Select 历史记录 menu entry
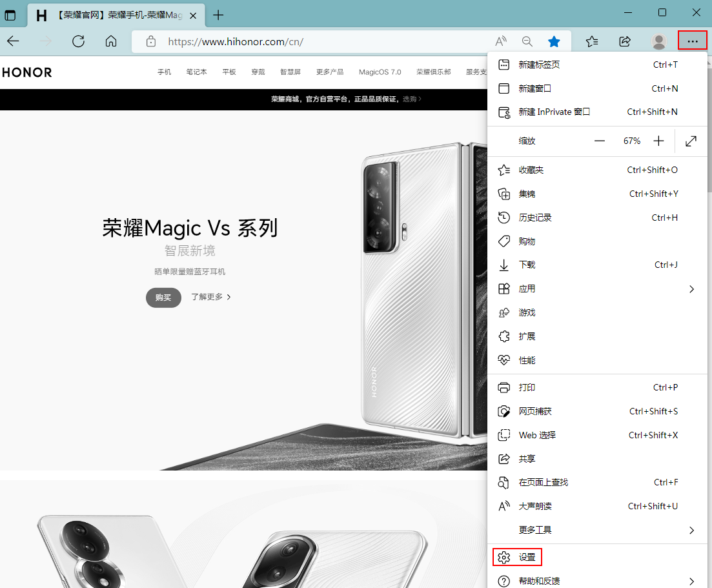 (535, 218)
